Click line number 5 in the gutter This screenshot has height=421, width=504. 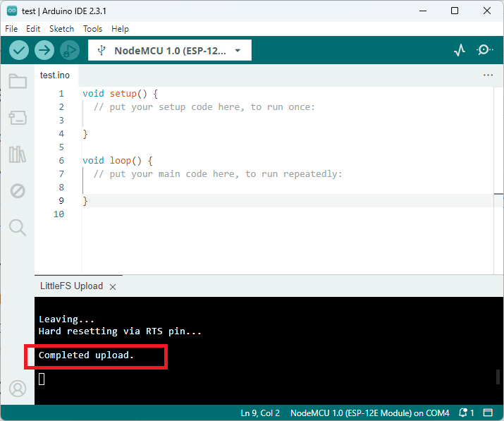[x=61, y=147]
